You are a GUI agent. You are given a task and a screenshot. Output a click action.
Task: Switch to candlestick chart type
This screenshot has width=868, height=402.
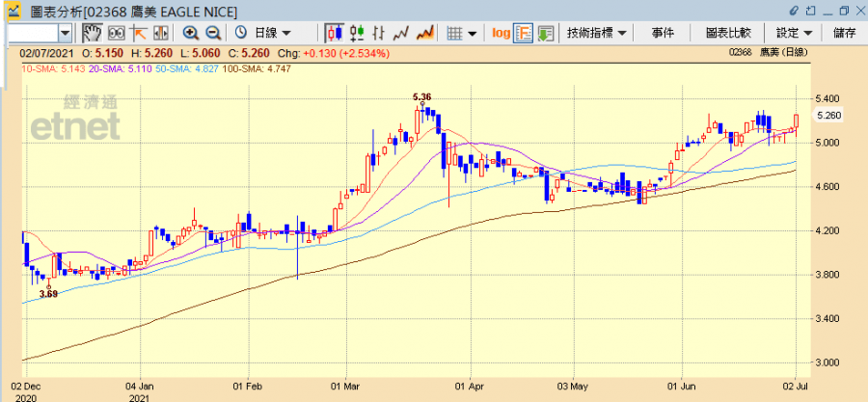pyautogui.click(x=333, y=33)
